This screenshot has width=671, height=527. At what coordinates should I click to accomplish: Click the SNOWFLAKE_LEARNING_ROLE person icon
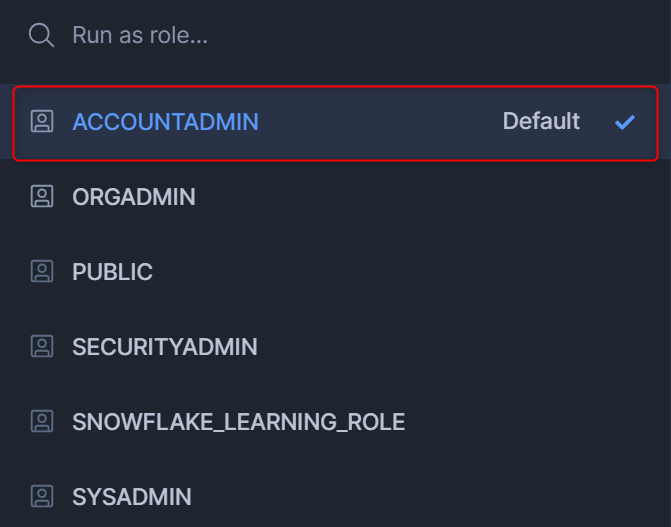42,421
